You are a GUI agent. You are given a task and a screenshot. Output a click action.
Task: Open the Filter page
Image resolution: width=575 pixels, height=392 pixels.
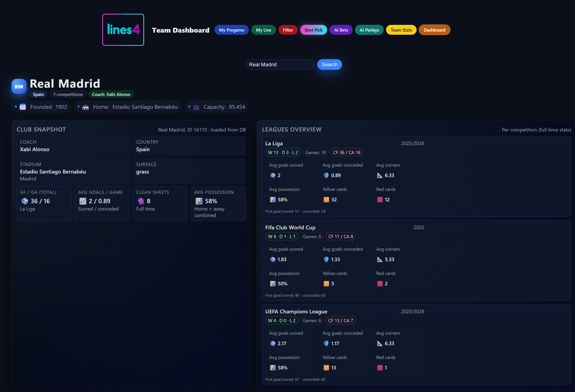(288, 30)
